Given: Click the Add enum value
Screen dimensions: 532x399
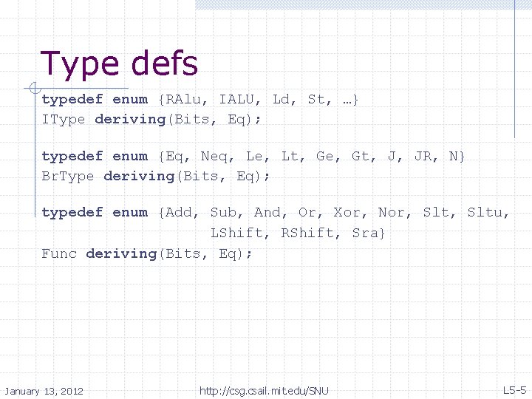Looking at the screenshot, I should click(x=179, y=212).
